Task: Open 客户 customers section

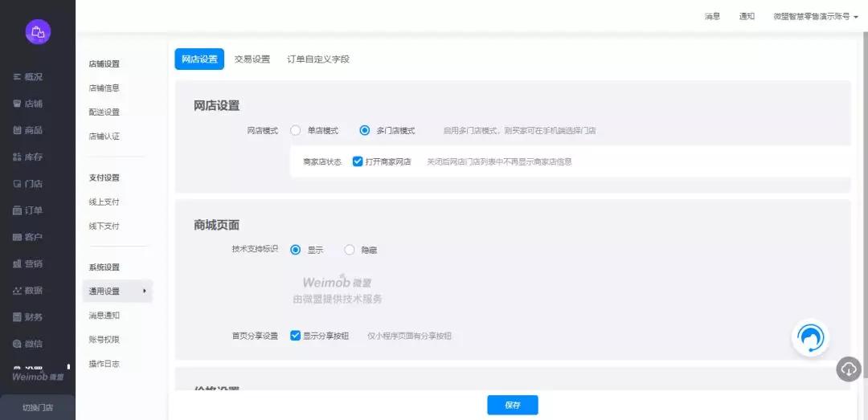Action: (x=27, y=237)
